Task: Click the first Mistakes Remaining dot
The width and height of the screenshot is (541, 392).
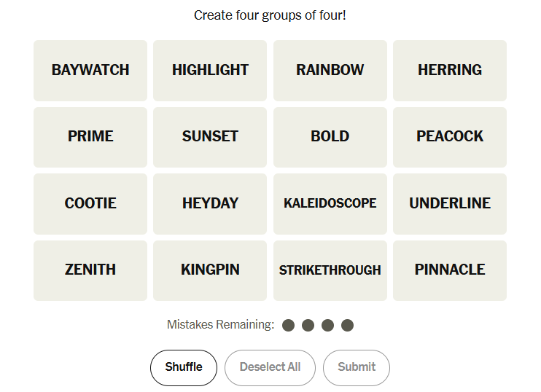Action: click(288, 325)
